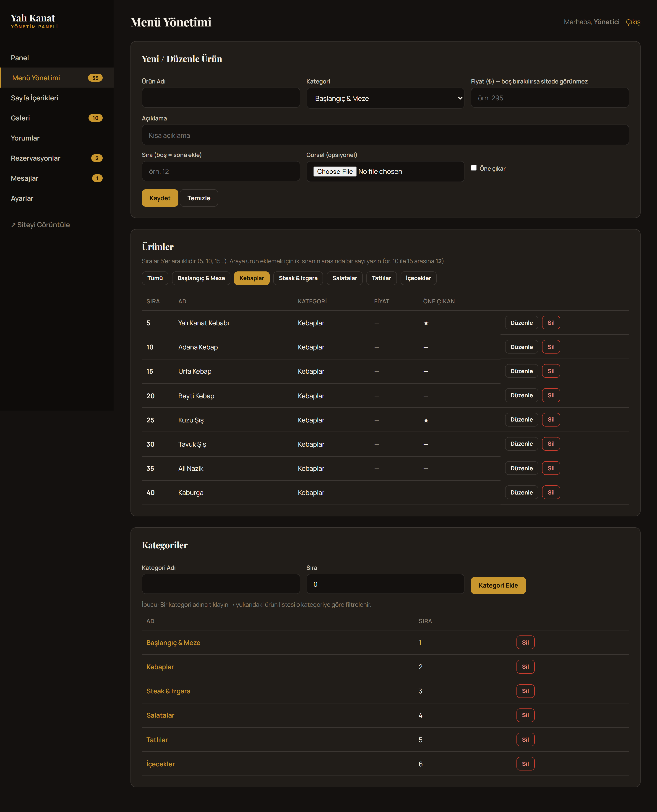
Task: Open Yorumlar in the sidebar
Action: pyautogui.click(x=57, y=138)
